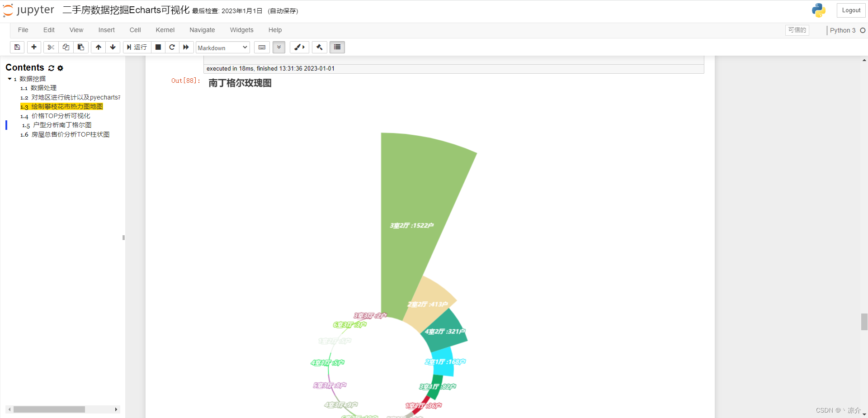Click the 运行 run cell button
This screenshot has height=418, width=868.
click(137, 47)
